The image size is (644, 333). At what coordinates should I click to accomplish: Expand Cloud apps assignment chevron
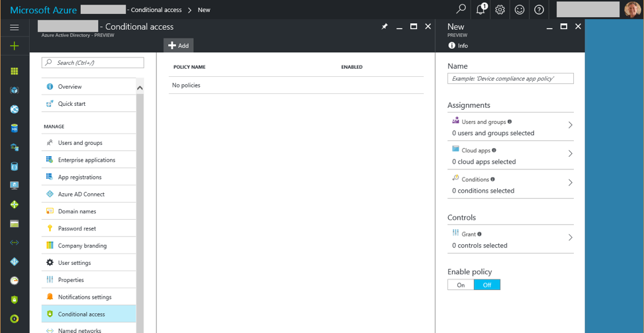point(570,154)
